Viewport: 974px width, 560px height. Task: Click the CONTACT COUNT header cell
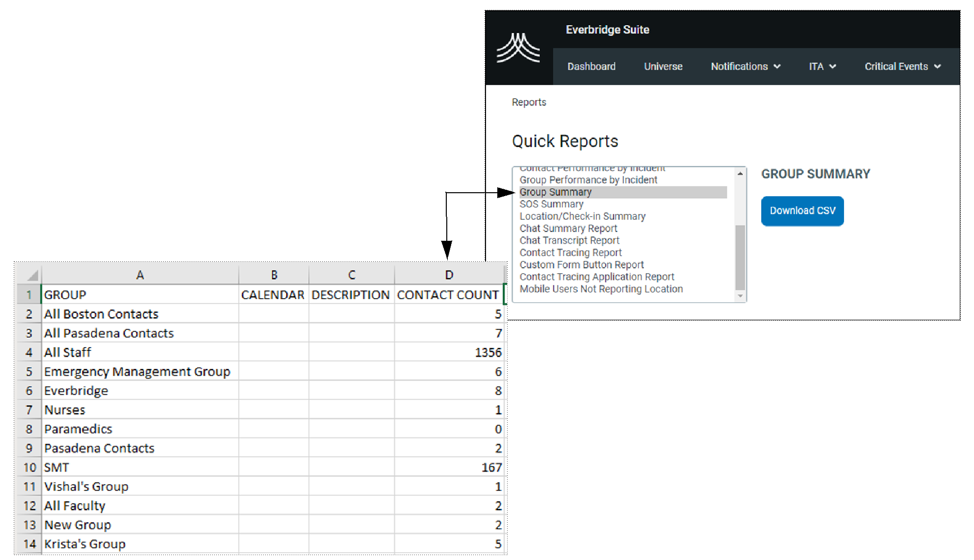pyautogui.click(x=449, y=295)
